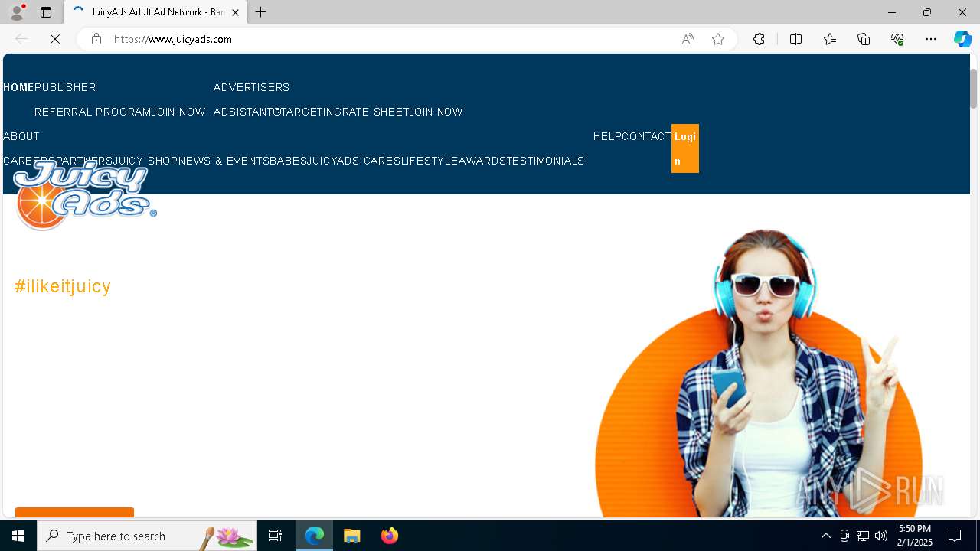This screenshot has height=551, width=980.
Task: Switch to Microsoft Edge on taskbar
Action: click(315, 536)
